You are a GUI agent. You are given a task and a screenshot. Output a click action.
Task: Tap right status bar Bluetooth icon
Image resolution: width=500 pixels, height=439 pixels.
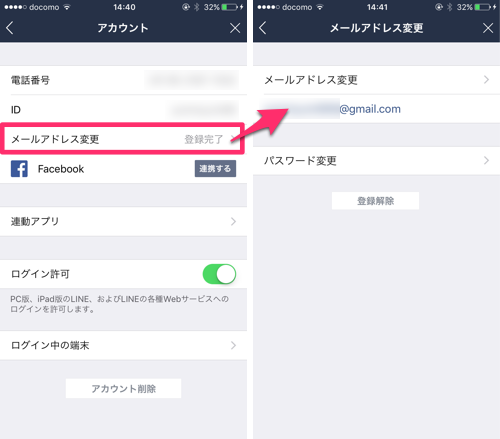coord(450,7)
